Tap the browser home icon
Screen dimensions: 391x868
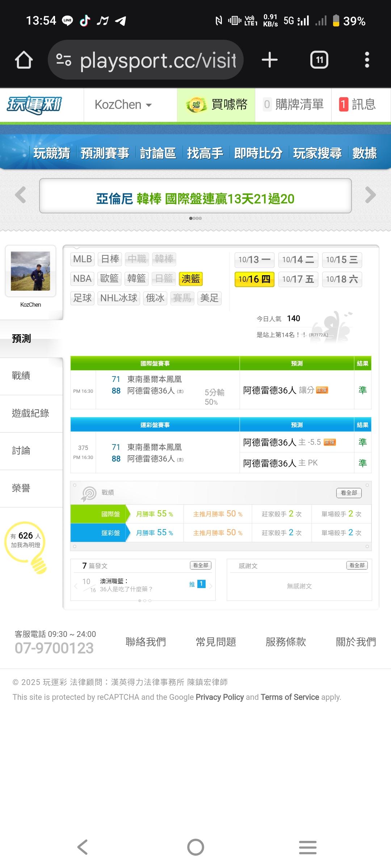point(24,60)
